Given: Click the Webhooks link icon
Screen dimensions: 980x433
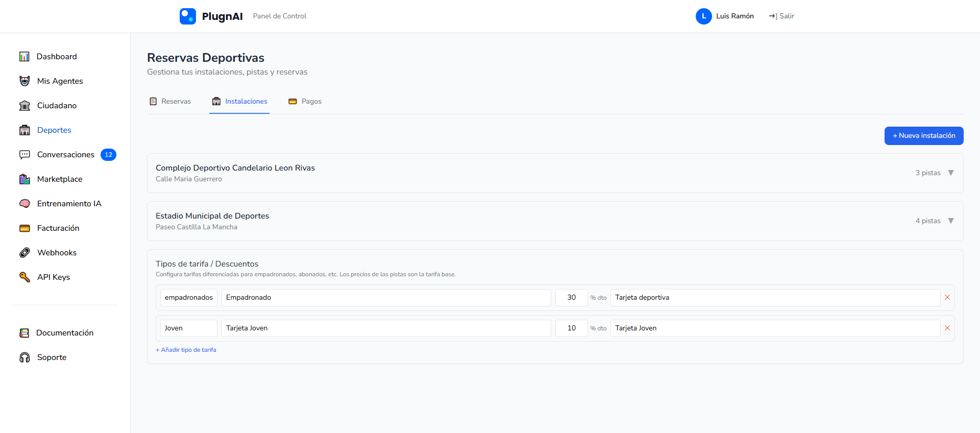Looking at the screenshot, I should [24, 253].
